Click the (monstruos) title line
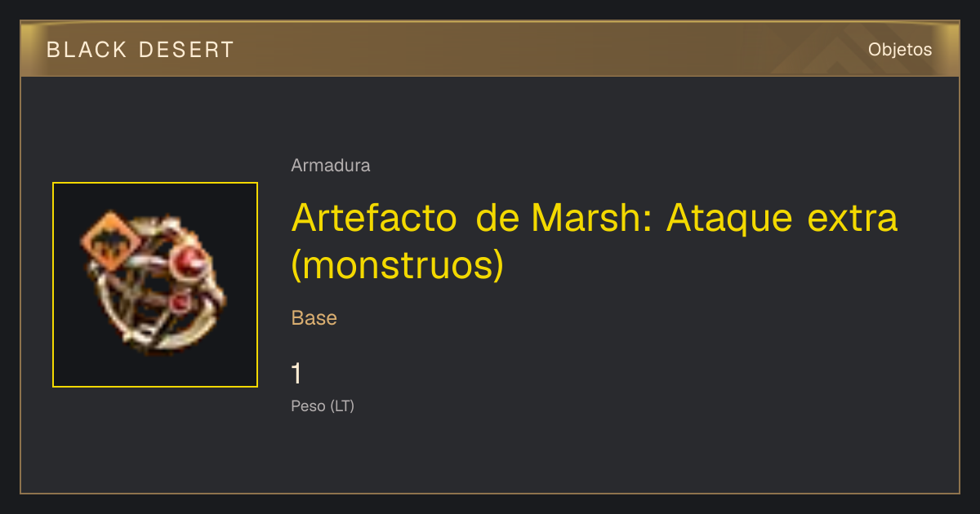This screenshot has width=980, height=514. point(398,266)
